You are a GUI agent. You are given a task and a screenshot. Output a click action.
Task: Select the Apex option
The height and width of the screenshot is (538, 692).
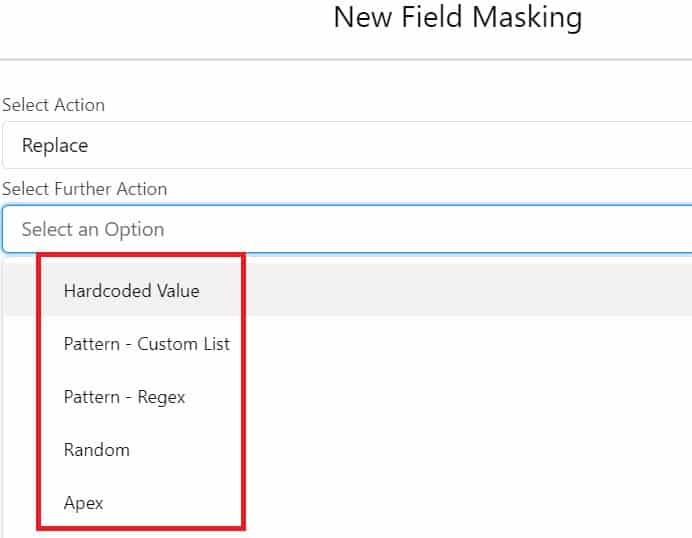[83, 503]
